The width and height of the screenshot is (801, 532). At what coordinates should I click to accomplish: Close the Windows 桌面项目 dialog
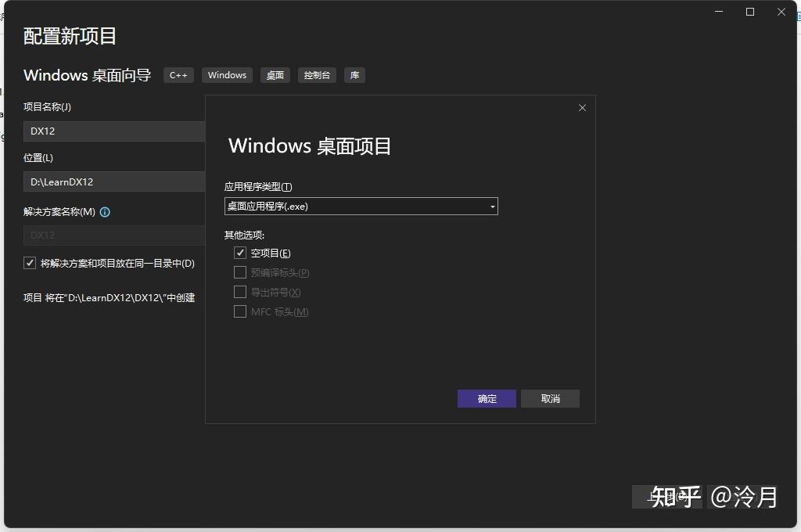click(582, 107)
